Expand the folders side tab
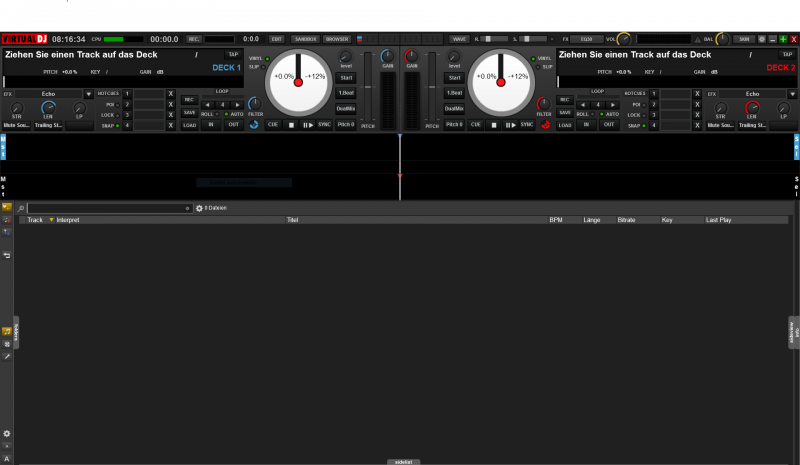Image resolution: width=800 pixels, height=465 pixels. [16, 332]
